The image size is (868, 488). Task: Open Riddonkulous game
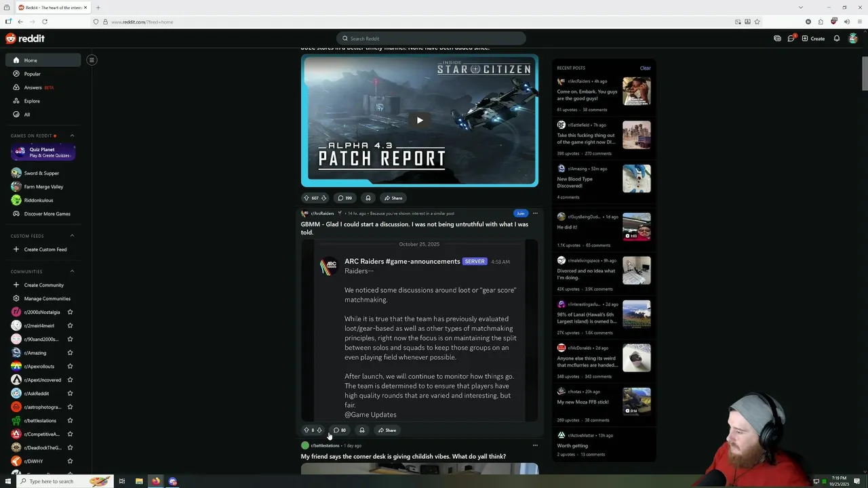pyautogui.click(x=43, y=200)
